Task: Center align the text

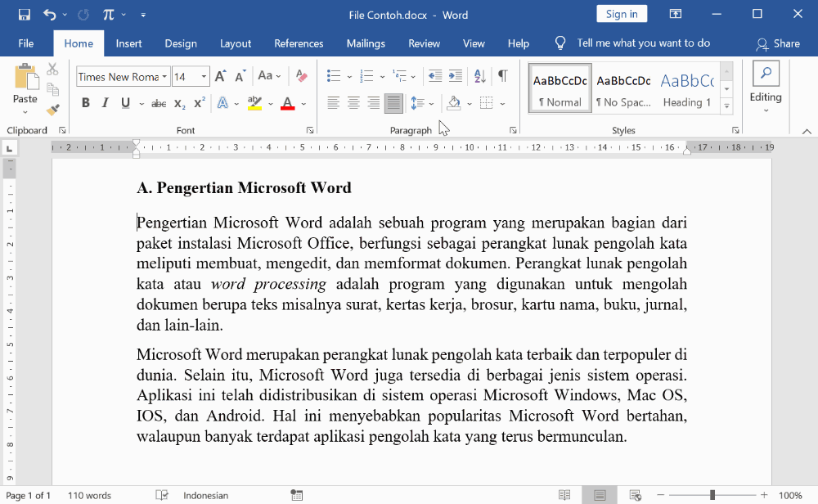Action: pos(353,103)
